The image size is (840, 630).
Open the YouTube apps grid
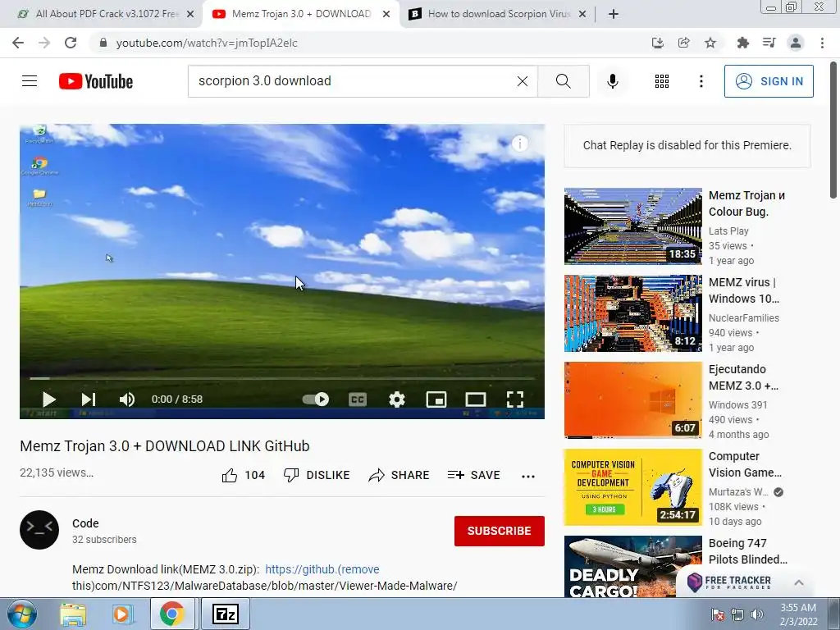pyautogui.click(x=662, y=81)
